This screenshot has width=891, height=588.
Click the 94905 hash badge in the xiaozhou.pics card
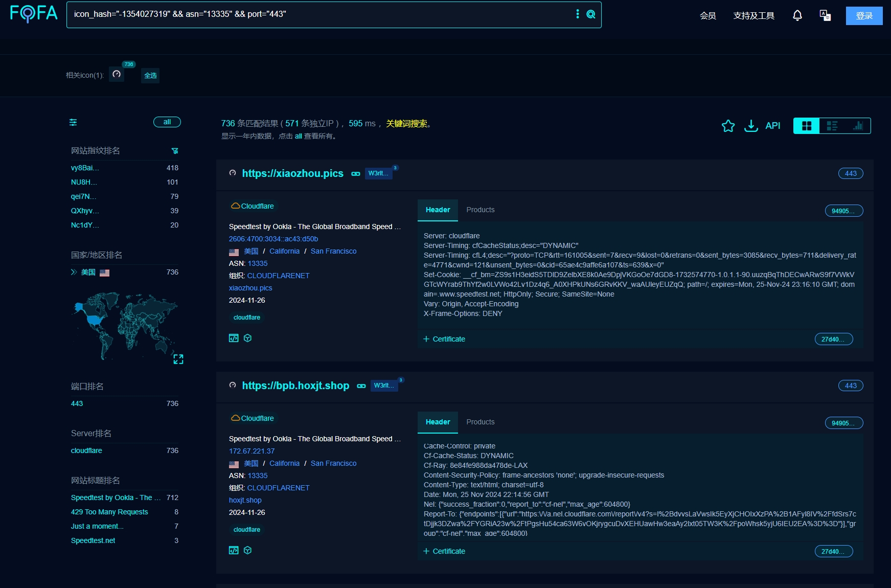[844, 211]
